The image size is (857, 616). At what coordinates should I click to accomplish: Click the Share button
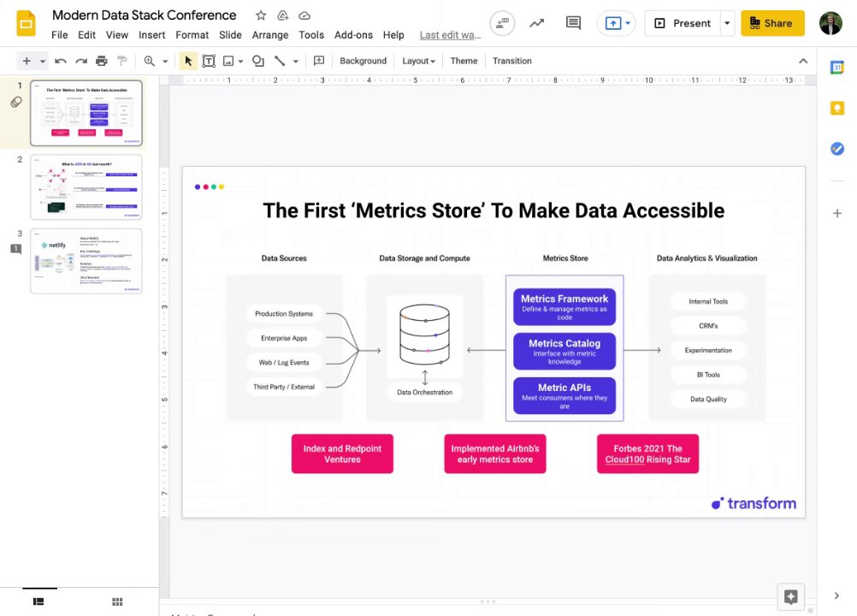pyautogui.click(x=772, y=23)
